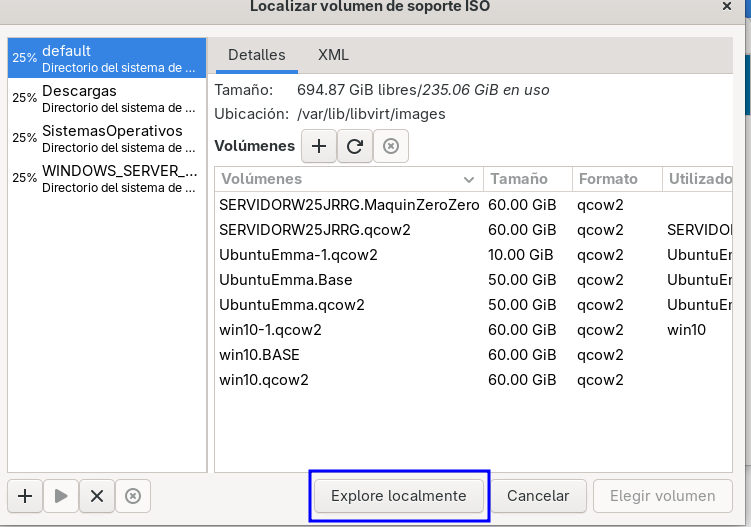Start the selected pool with play icon
Image resolution: width=751 pixels, height=527 pixels.
(61, 496)
